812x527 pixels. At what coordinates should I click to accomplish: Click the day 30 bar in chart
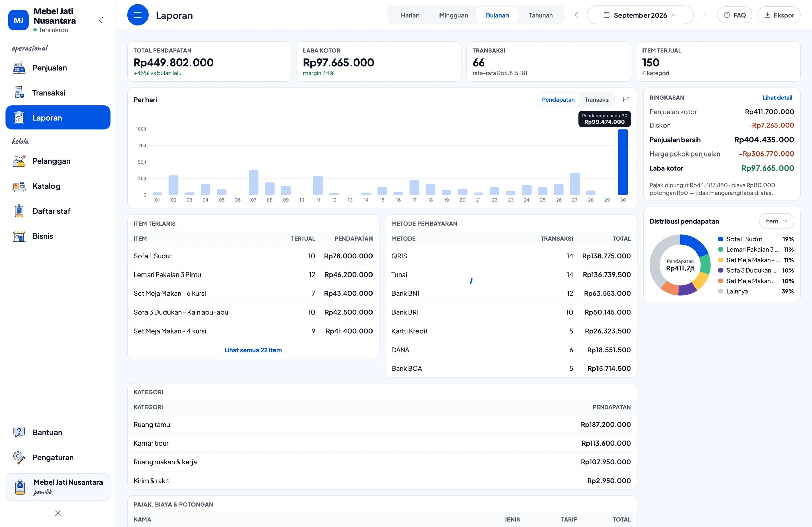pyautogui.click(x=623, y=162)
